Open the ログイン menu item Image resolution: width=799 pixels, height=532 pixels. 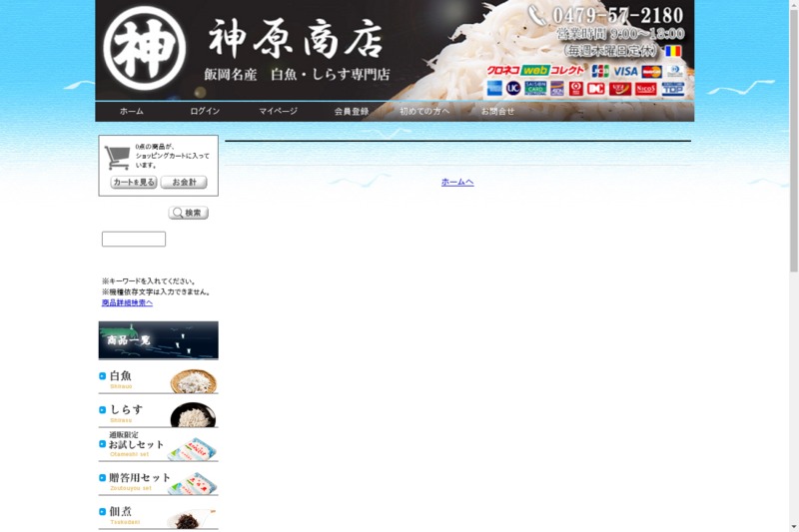pyautogui.click(x=205, y=111)
